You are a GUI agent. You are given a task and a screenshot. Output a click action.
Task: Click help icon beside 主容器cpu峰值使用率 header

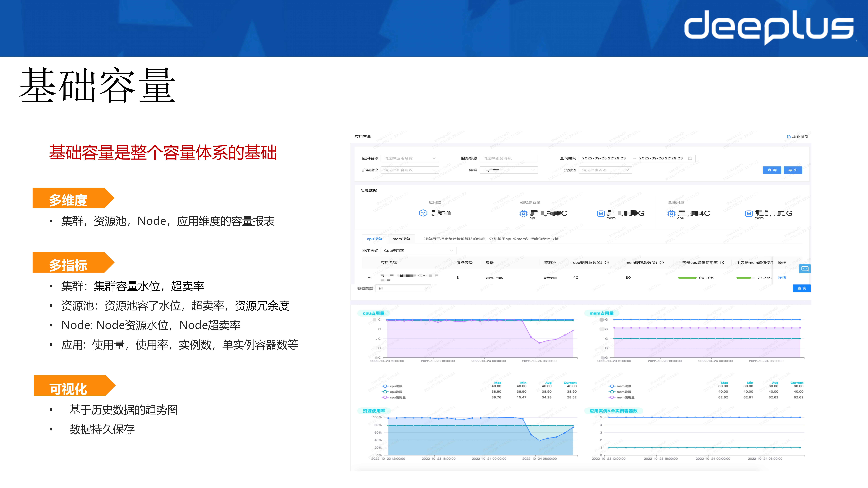[x=722, y=263]
